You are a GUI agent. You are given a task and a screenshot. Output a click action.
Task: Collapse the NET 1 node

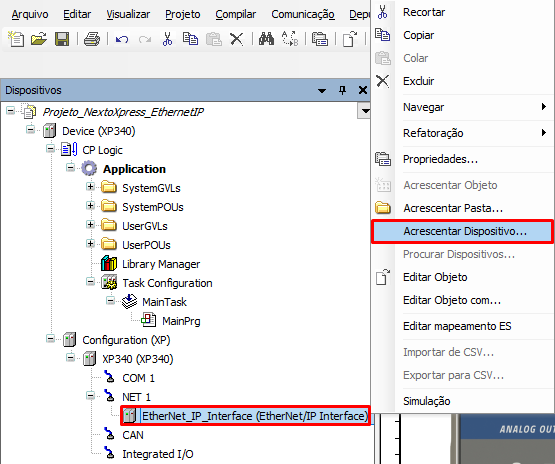(91, 396)
